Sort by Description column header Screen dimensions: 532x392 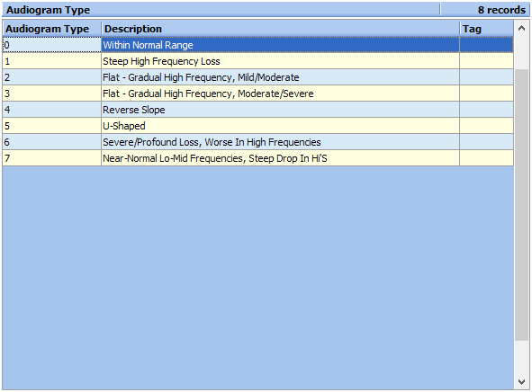point(280,29)
